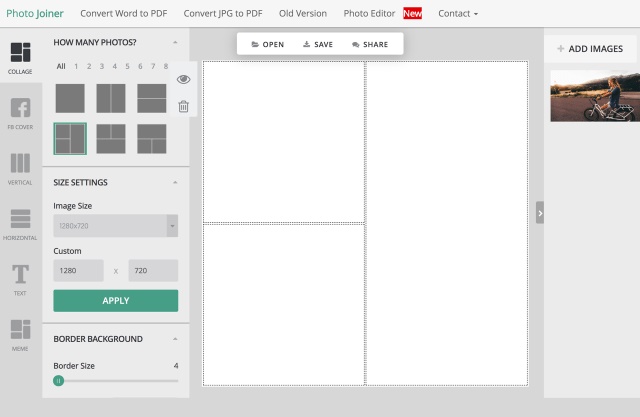Viewport: 640px width, 417px height.
Task: Go to Convert Word to PDF
Action: pyautogui.click(x=126, y=14)
